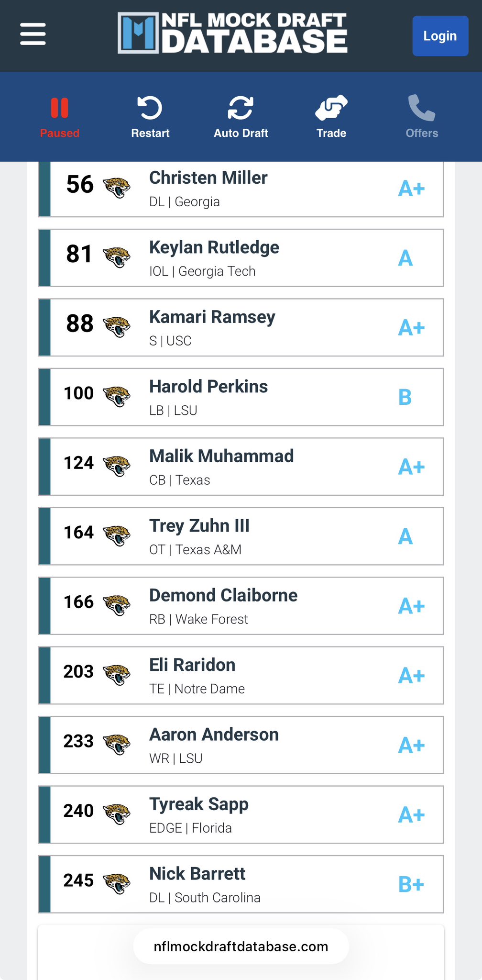Open Malik Muhammad pick row

pos(241,467)
